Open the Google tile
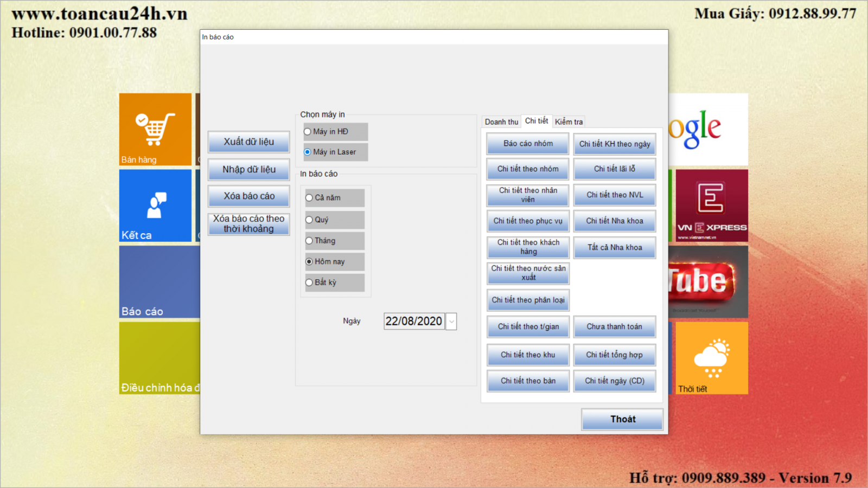The image size is (868, 488). (708, 129)
